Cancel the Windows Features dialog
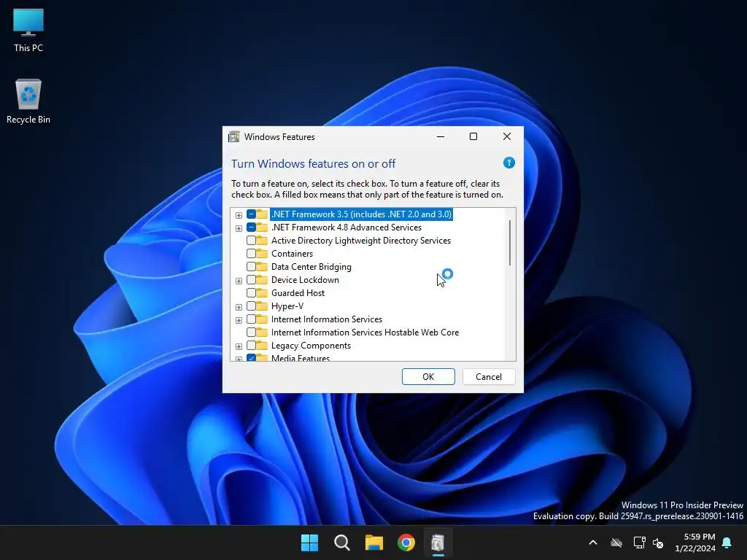 pyautogui.click(x=489, y=377)
